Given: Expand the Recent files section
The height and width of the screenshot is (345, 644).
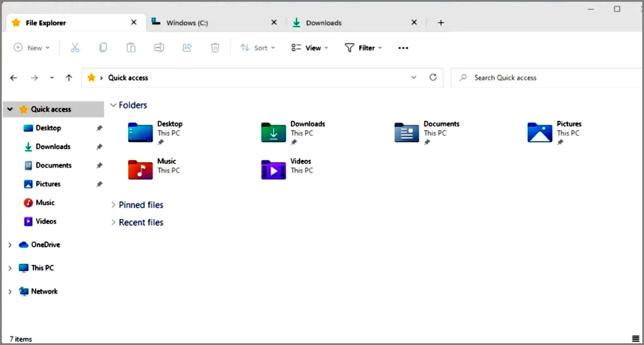Looking at the screenshot, I should click(114, 222).
